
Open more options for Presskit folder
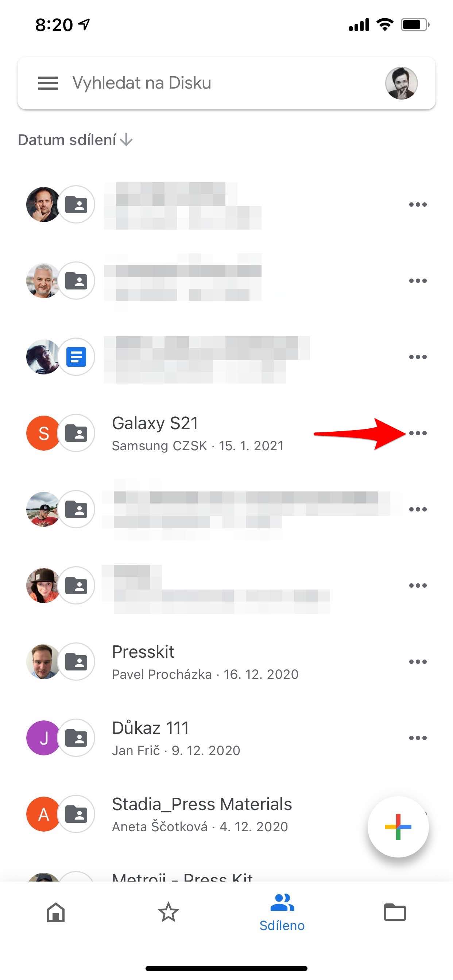pyautogui.click(x=418, y=662)
